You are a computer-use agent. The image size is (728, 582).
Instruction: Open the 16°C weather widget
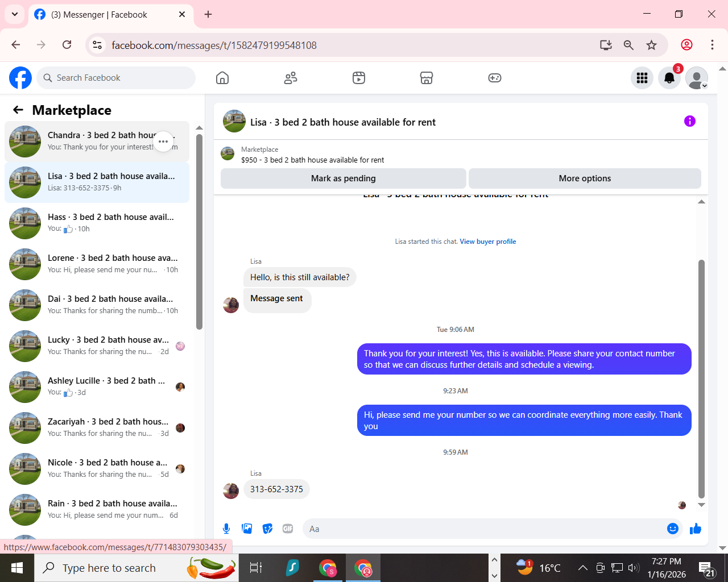tap(539, 568)
